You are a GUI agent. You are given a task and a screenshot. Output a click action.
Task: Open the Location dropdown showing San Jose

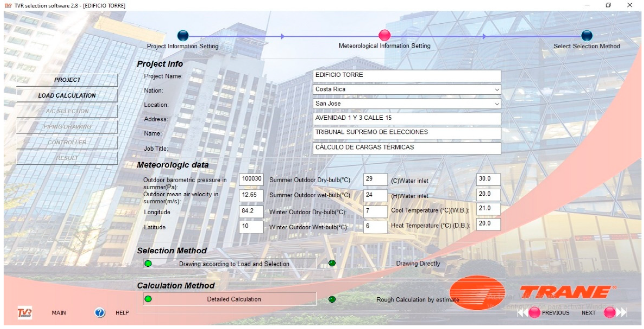coord(497,104)
